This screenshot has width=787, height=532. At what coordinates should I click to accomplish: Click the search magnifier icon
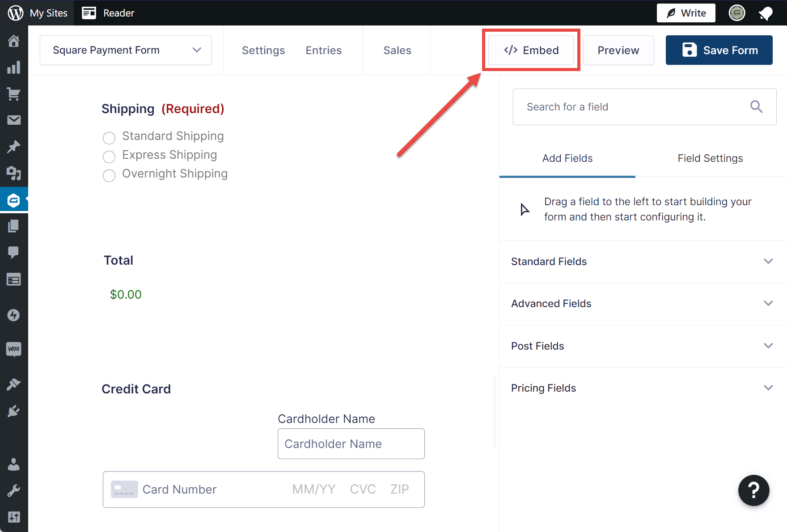click(756, 106)
